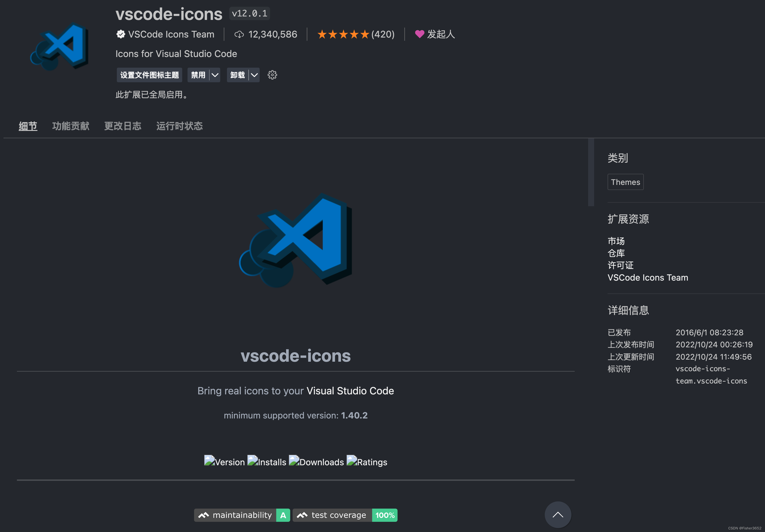Expand the 禁用 dropdown arrow
Viewport: 765px width, 532px height.
click(x=215, y=75)
